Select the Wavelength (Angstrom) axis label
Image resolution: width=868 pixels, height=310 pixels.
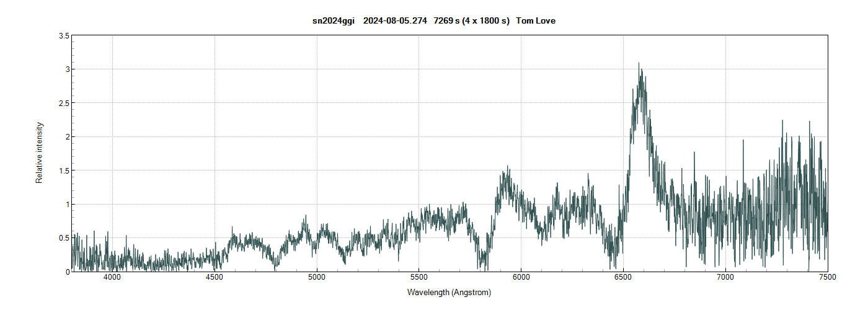449,292
